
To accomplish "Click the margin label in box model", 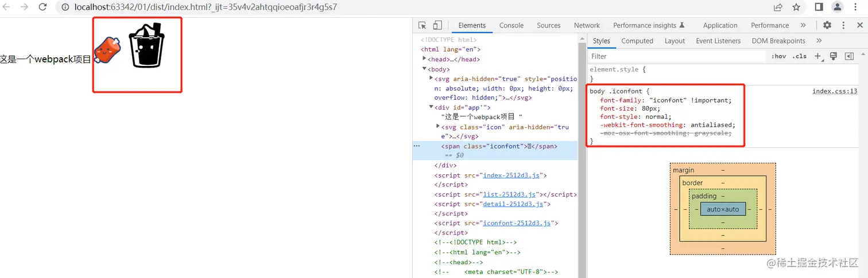I will point(683,170).
